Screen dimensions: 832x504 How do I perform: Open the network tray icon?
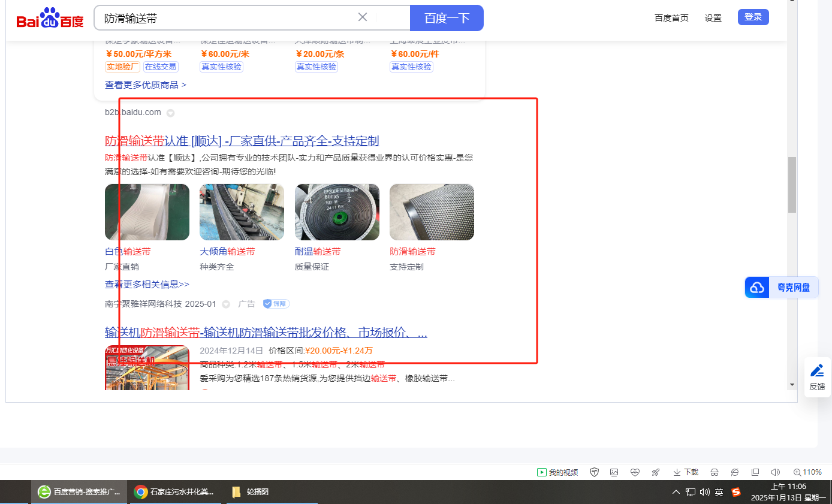pos(691,492)
